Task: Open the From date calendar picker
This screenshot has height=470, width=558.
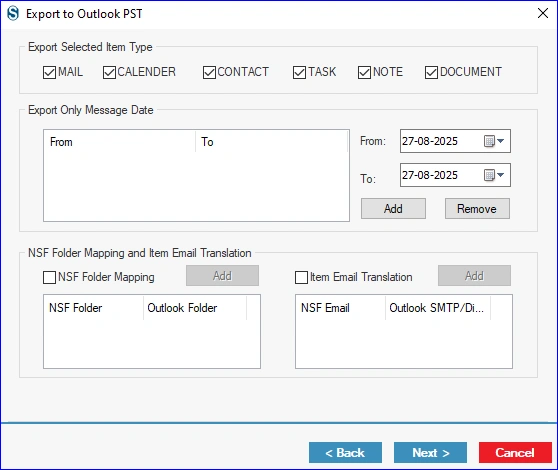Action: click(x=494, y=141)
